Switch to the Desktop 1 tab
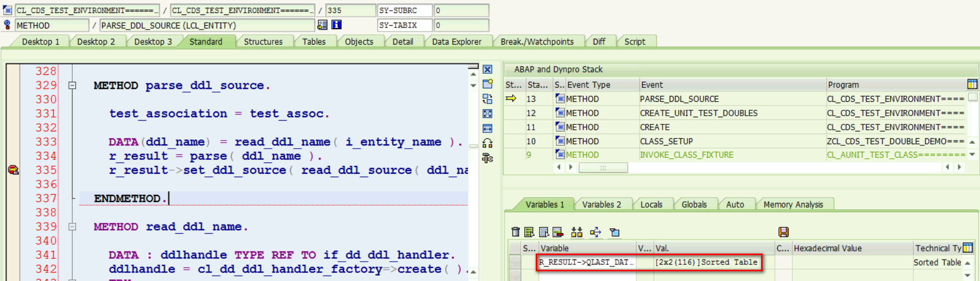The image size is (980, 281). tap(41, 41)
